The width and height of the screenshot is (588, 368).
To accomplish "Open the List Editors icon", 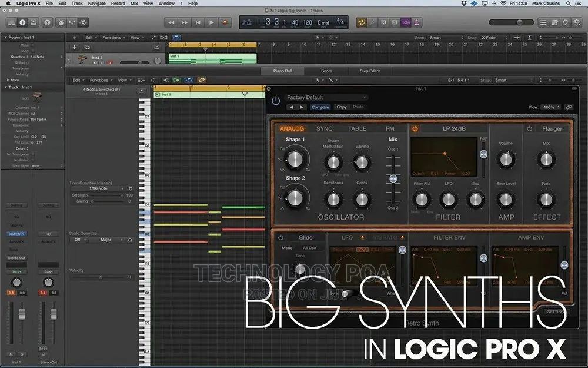I will pyautogui.click(x=543, y=22).
